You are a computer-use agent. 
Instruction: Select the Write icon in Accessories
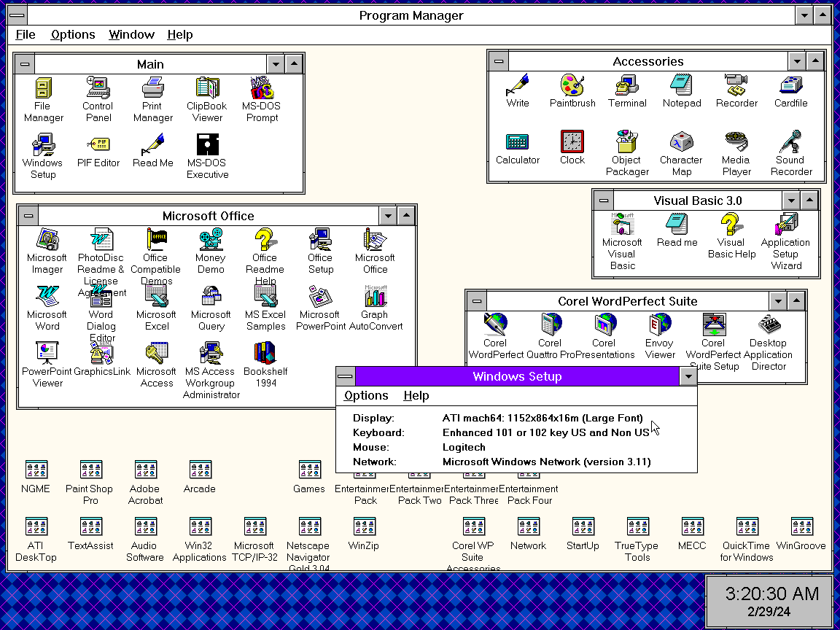pos(518,85)
